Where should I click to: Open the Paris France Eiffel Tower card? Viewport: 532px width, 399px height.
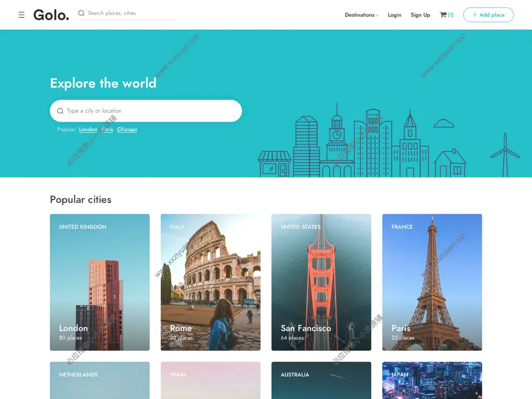(432, 282)
